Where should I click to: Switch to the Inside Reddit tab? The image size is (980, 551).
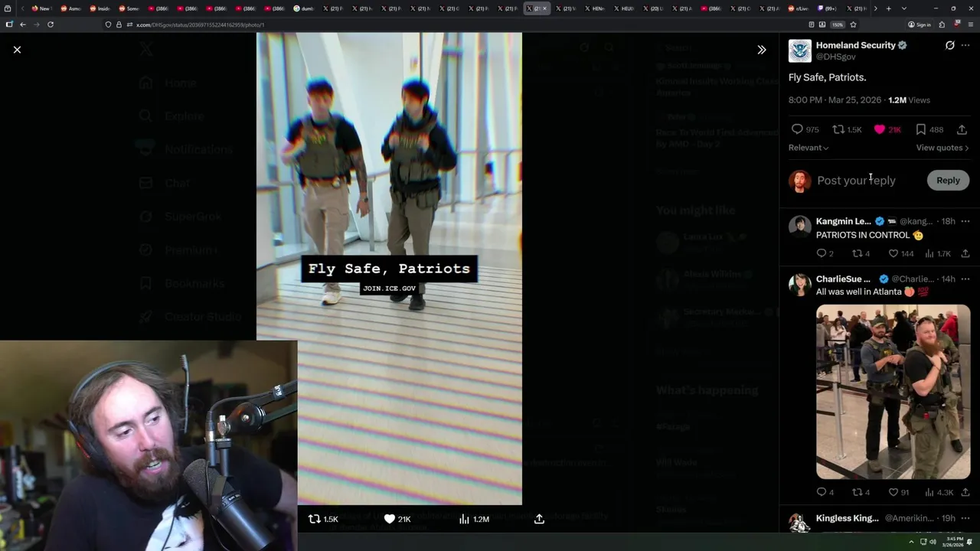[100, 8]
